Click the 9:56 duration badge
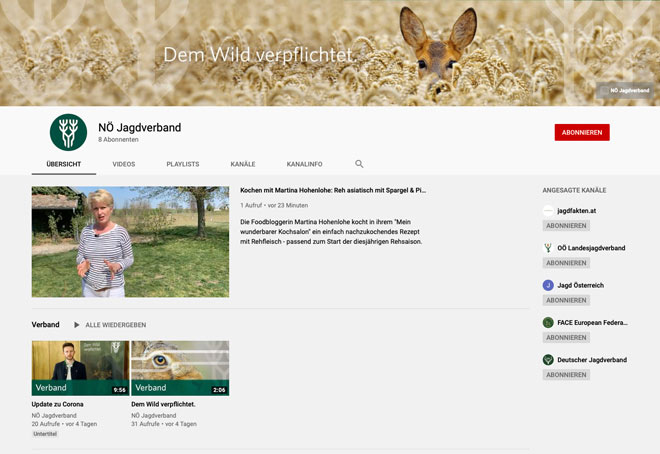The image size is (660, 454). click(x=120, y=390)
